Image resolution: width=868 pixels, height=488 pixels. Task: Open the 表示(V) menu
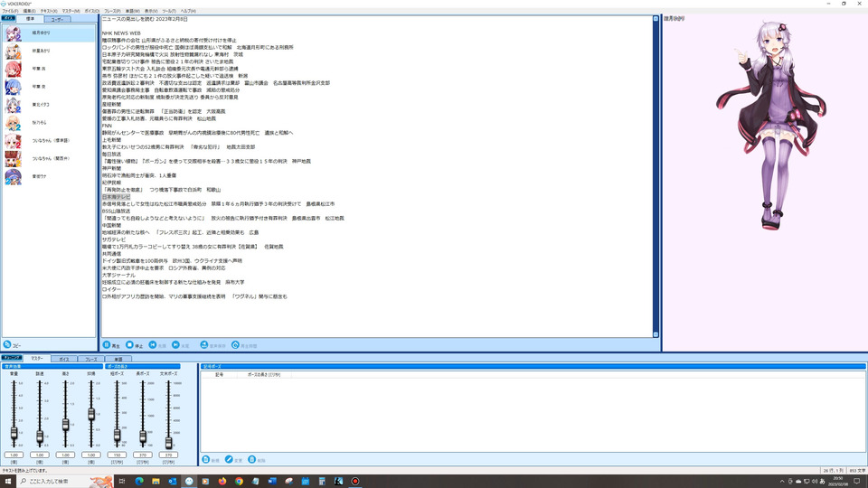151,11
